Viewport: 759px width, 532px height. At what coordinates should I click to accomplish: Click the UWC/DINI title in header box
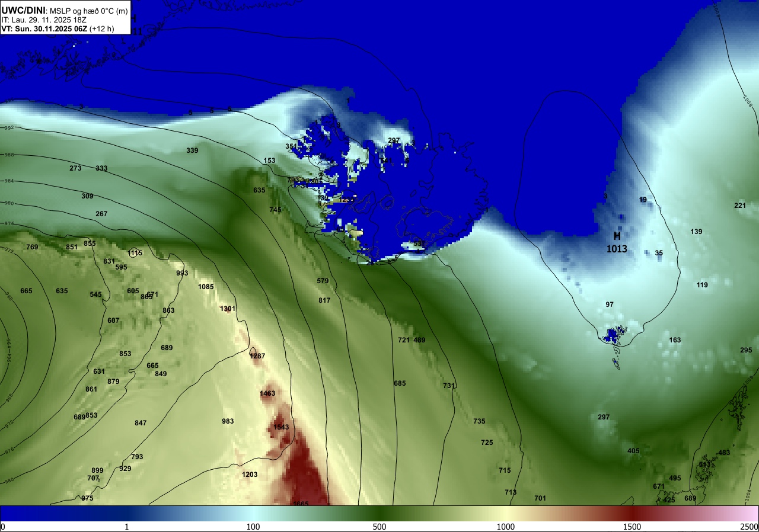pyautogui.click(x=24, y=10)
